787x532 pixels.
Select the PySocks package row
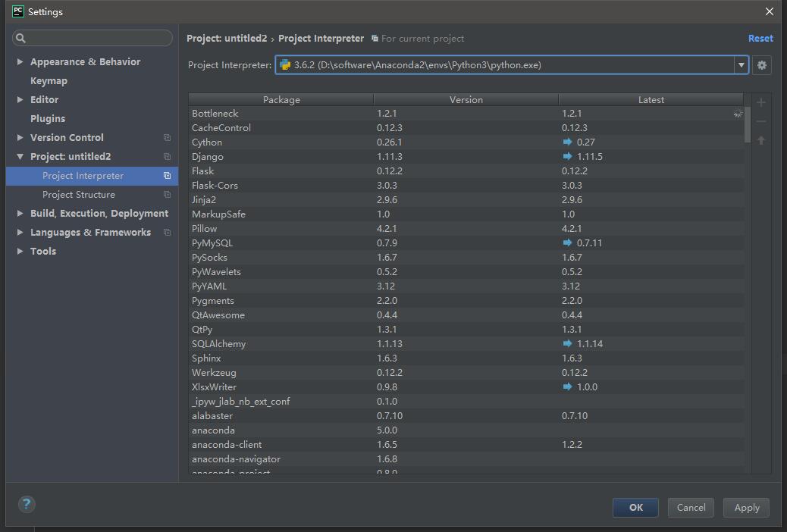466,258
